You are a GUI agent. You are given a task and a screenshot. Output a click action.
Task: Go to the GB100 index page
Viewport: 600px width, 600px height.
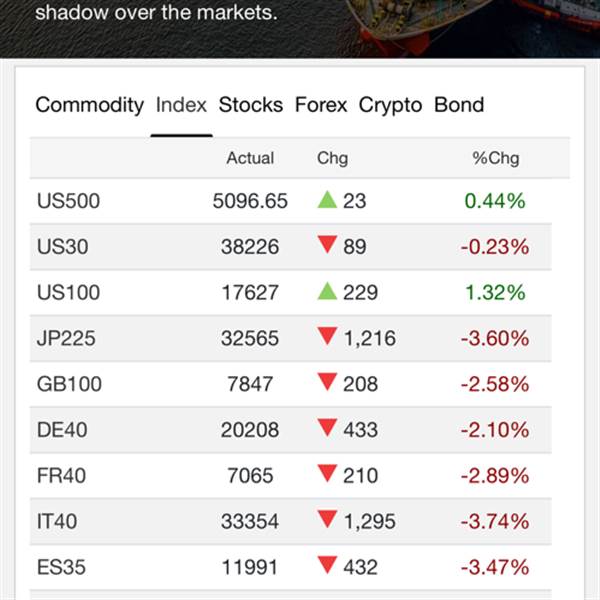(69, 384)
